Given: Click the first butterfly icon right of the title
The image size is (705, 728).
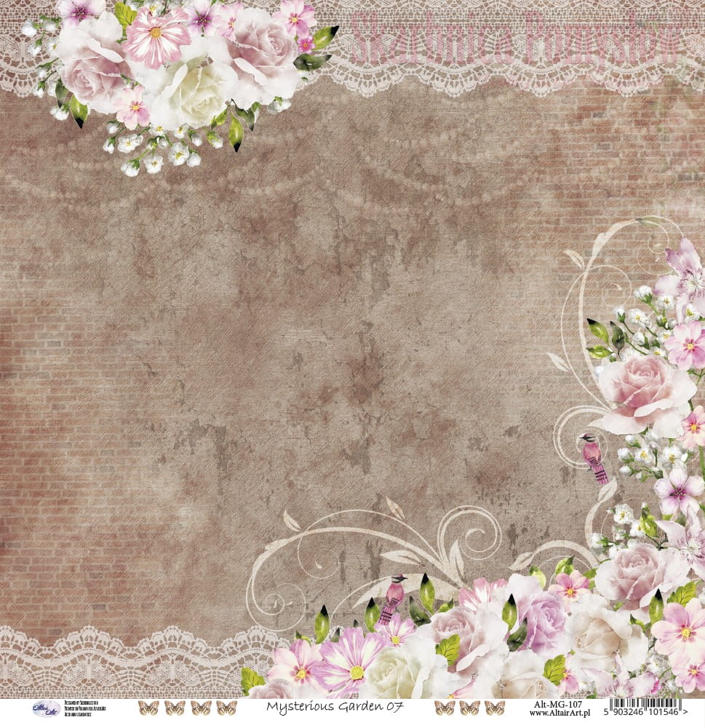Looking at the screenshot, I should coord(445,708).
